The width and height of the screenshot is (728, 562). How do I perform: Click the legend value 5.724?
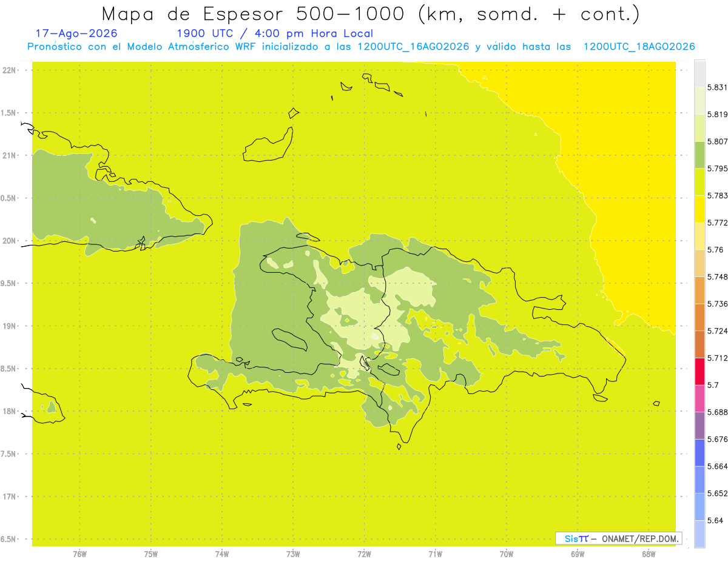click(x=717, y=331)
